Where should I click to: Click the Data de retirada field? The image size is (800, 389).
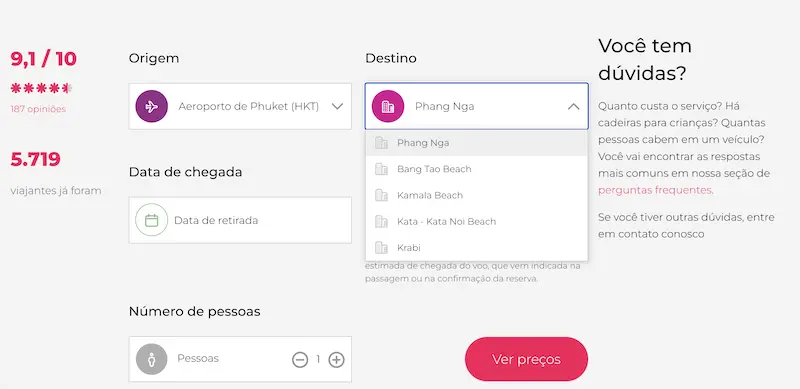click(x=240, y=220)
